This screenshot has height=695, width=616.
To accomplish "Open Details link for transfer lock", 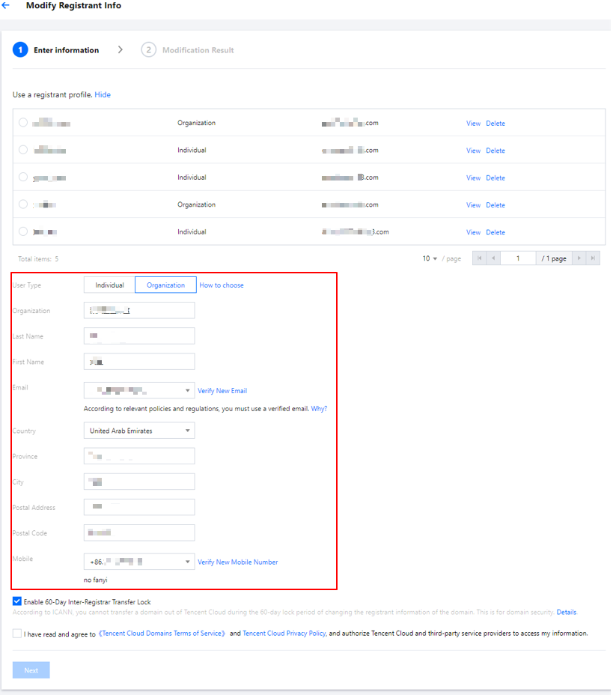I will pyautogui.click(x=567, y=613).
